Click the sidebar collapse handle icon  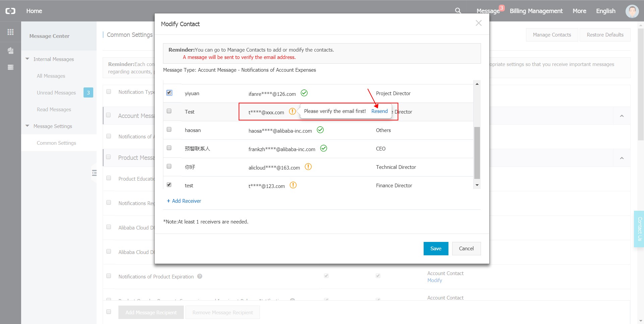pyautogui.click(x=94, y=173)
